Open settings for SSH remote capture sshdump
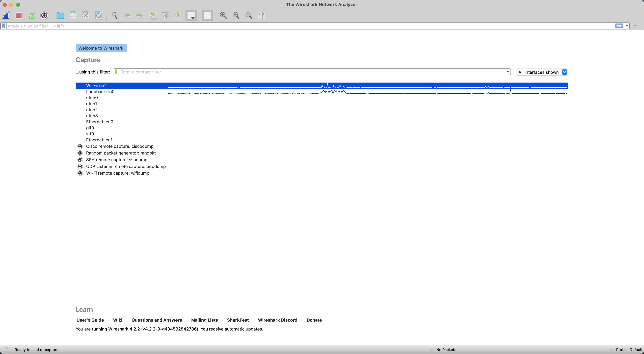Viewport: 644px width, 354px height. pos(80,160)
